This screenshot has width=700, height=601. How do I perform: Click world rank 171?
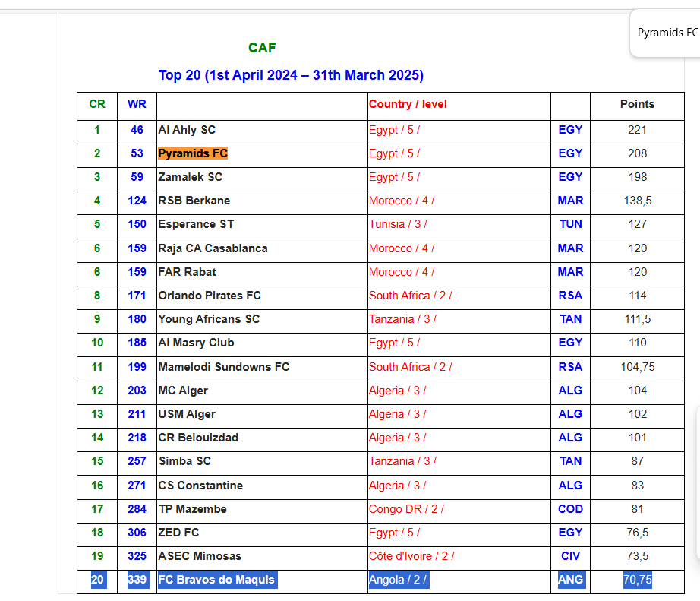pos(137,296)
